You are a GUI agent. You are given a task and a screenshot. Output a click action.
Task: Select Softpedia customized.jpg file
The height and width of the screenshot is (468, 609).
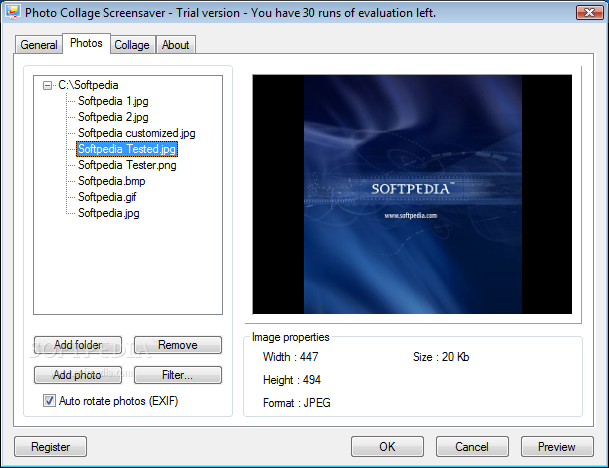click(x=137, y=133)
